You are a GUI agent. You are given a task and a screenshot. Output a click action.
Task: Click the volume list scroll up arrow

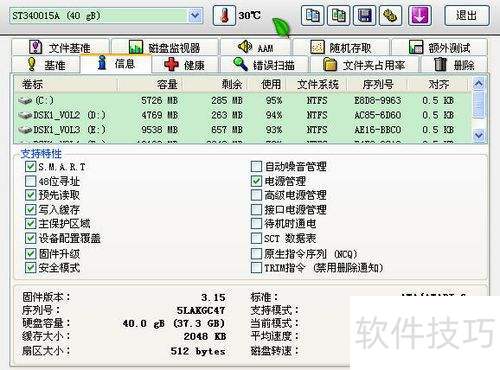pos(479,84)
